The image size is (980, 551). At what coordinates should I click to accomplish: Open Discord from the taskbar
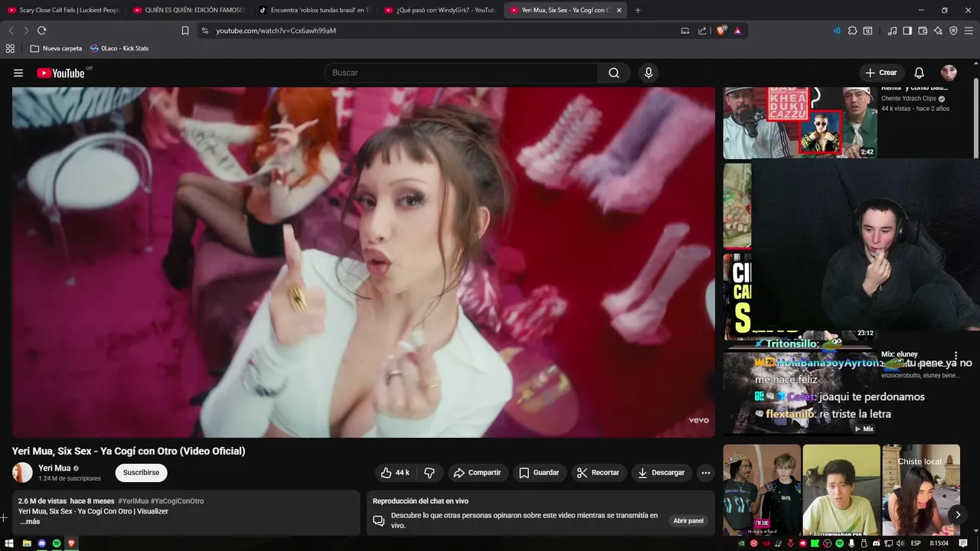click(x=41, y=543)
